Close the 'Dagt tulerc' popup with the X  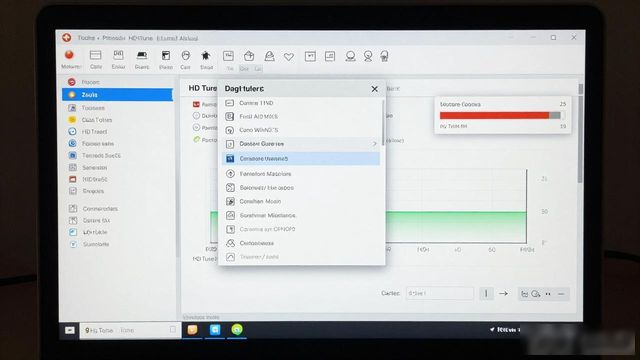[374, 89]
